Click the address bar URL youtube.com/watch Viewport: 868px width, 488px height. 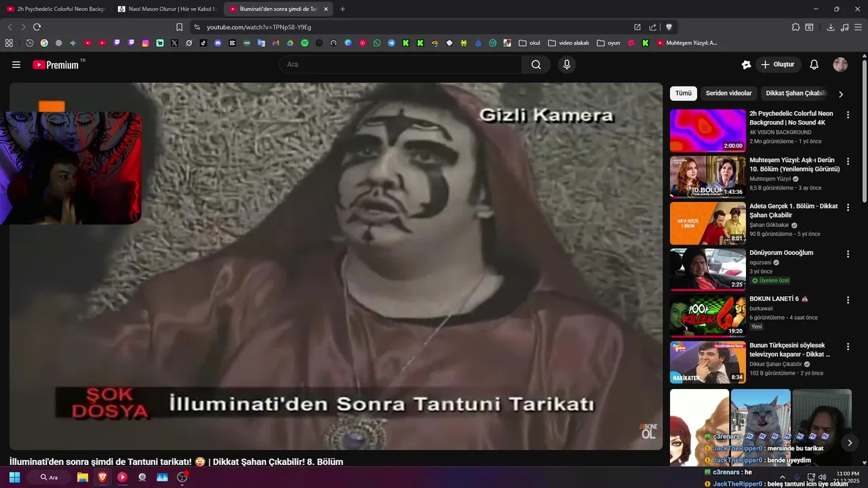point(259,27)
